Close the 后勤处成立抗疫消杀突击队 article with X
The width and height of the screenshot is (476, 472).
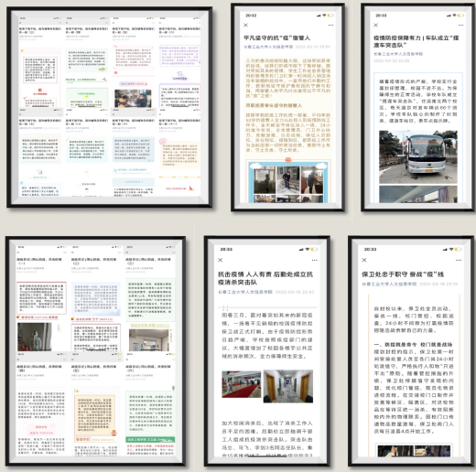click(221, 260)
